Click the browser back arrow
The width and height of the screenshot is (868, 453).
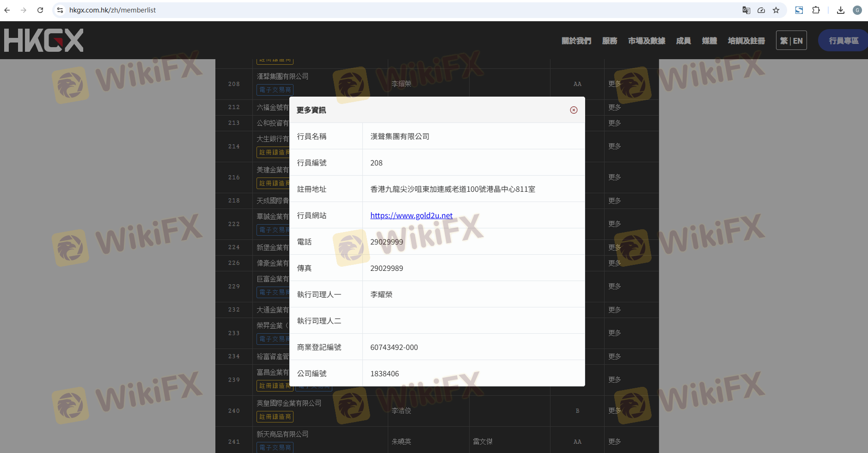click(7, 10)
